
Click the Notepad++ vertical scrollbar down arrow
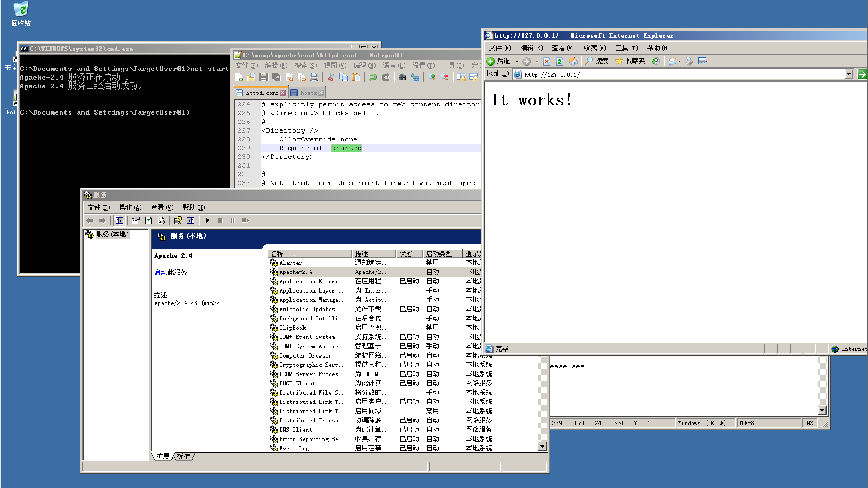pyautogui.click(x=822, y=410)
